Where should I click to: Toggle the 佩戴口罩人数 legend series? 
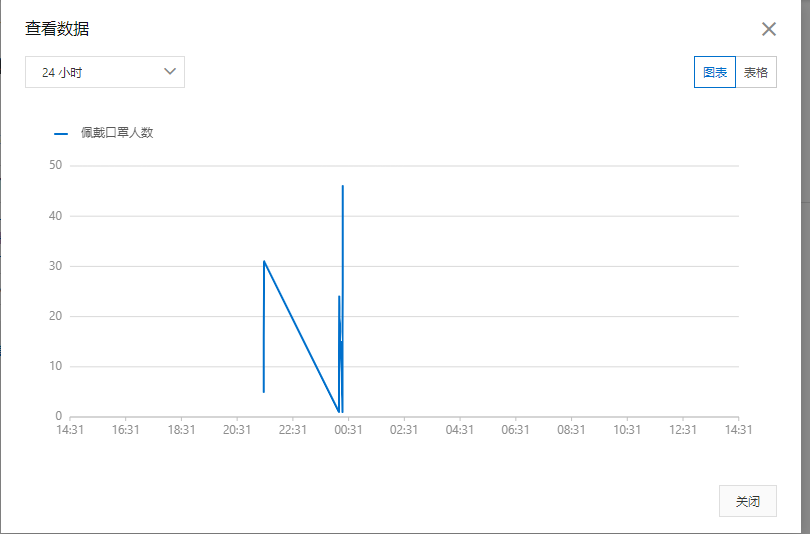tap(117, 133)
